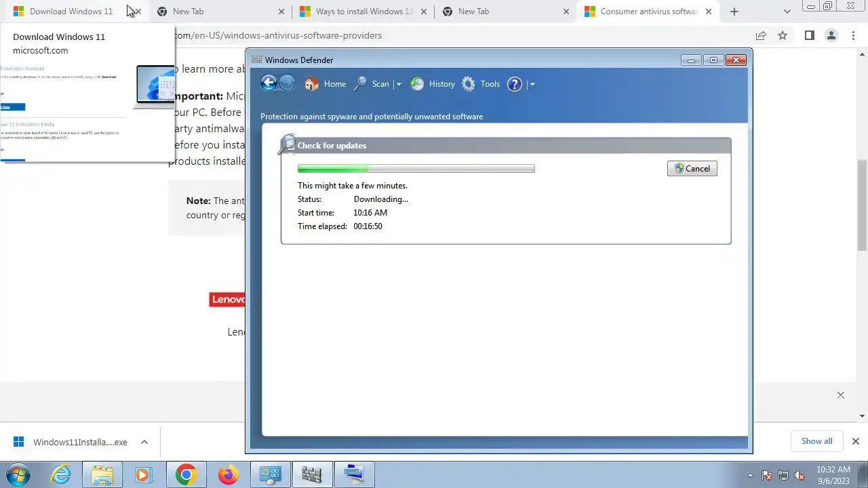Click the Windows Defender help icon
Image resolution: width=868 pixels, height=488 pixels.
point(515,84)
